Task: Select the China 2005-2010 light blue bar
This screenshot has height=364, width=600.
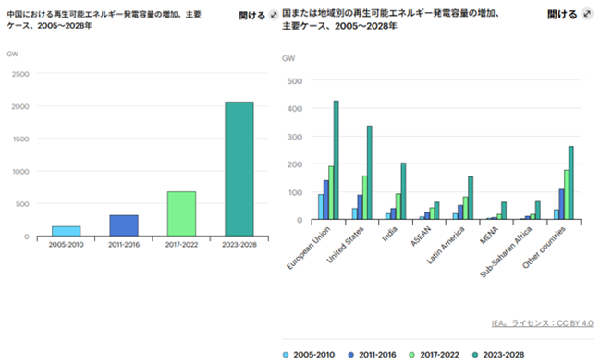Action: pyautogui.click(x=67, y=231)
